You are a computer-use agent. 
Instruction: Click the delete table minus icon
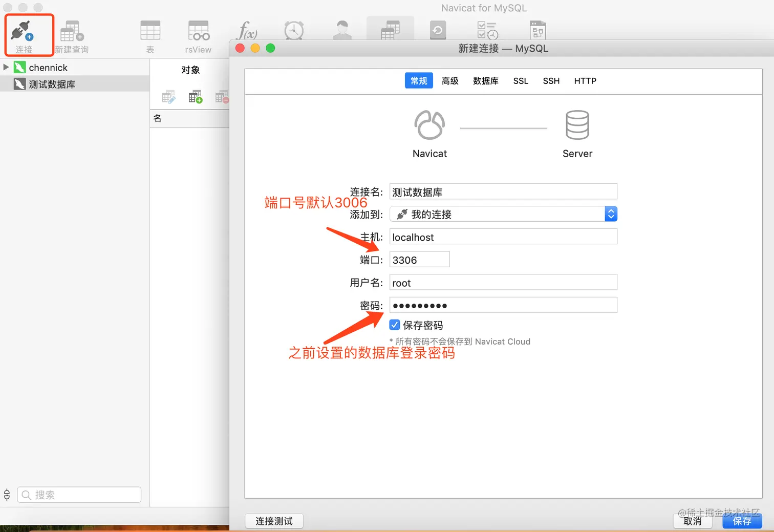coord(222,97)
